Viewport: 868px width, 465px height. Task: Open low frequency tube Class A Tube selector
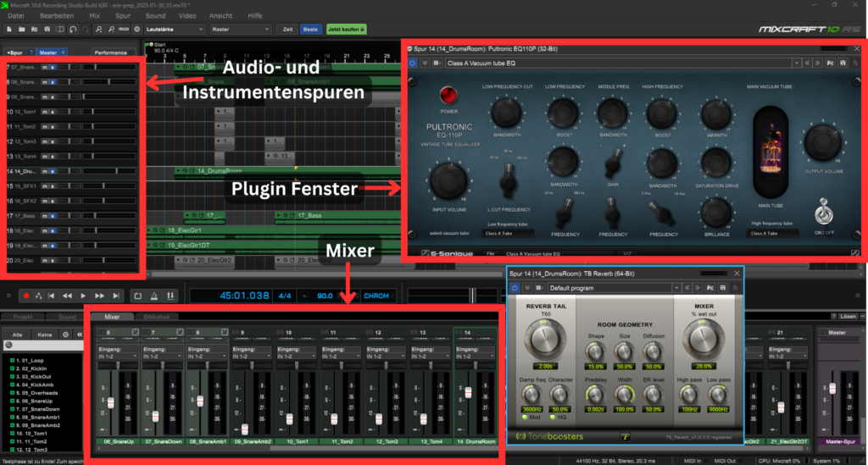click(509, 233)
